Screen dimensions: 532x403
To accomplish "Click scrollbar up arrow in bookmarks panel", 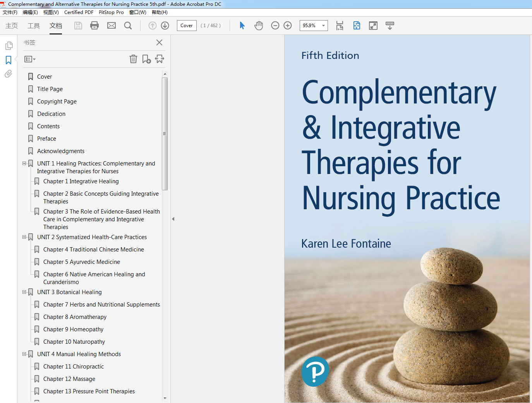I will [165, 74].
